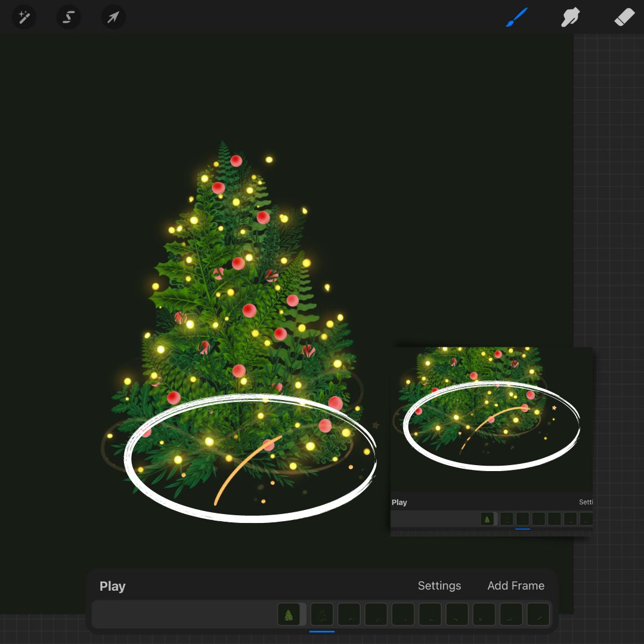This screenshot has width=644, height=644.
Task: Click Add Frame in the timeline
Action: point(515,586)
